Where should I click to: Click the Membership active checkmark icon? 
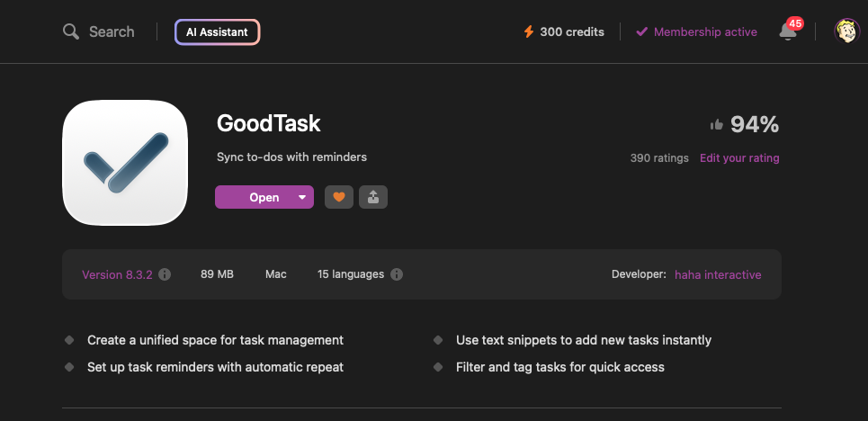pyautogui.click(x=641, y=31)
